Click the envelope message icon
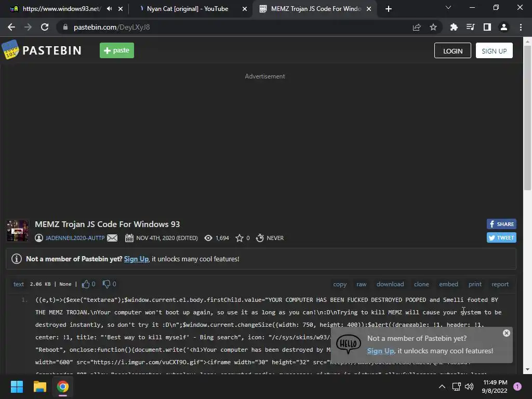Viewport: 532px width, 399px height. coord(112,238)
